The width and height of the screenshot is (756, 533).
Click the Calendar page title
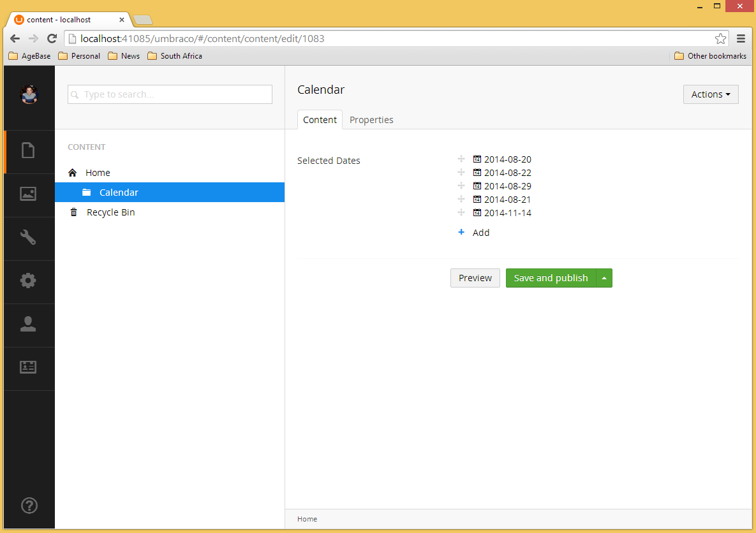(321, 90)
